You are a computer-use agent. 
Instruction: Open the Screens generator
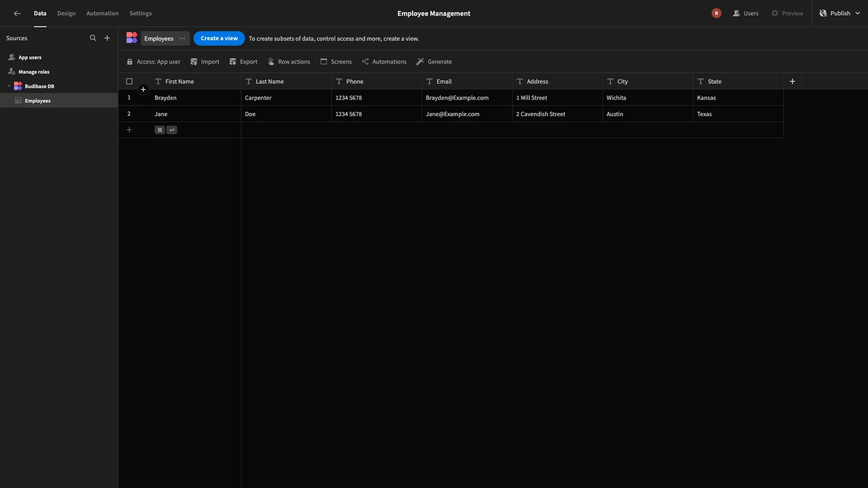coord(336,62)
